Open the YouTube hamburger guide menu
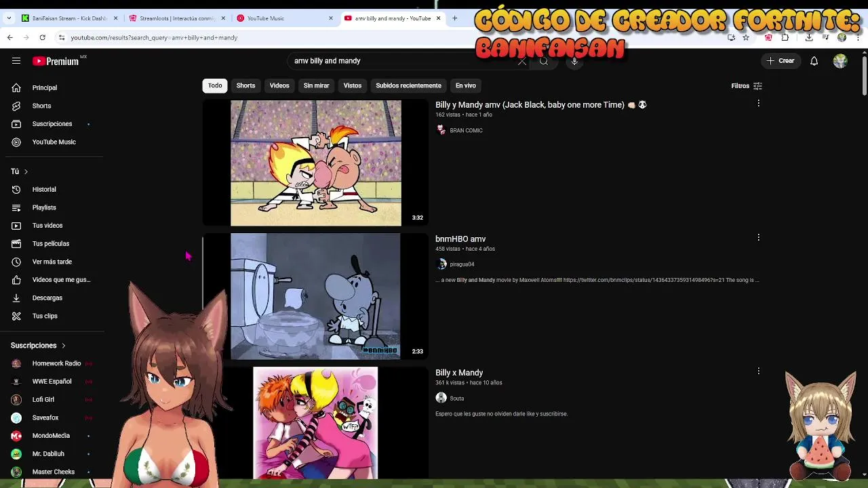Viewport: 868px width, 488px height. pos(16,61)
